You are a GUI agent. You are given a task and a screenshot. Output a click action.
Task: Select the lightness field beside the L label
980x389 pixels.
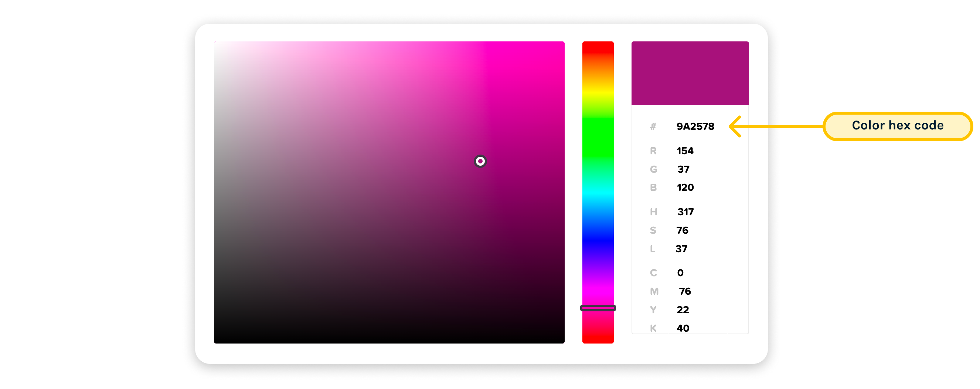coord(681,248)
